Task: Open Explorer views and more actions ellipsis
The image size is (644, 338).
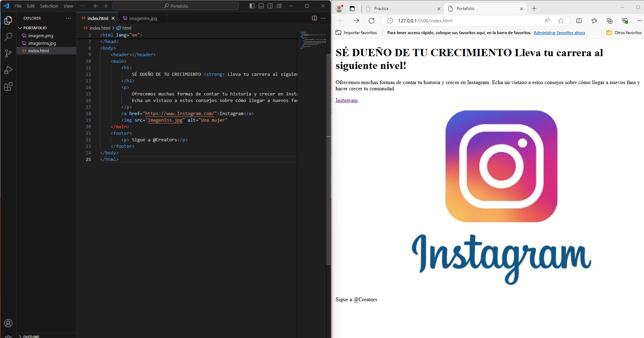Action: [68, 18]
